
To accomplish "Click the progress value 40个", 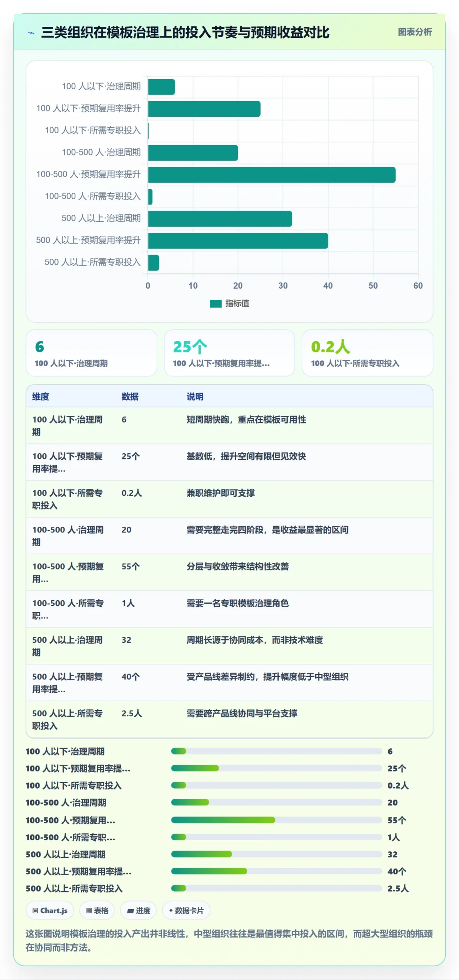I will point(397,872).
